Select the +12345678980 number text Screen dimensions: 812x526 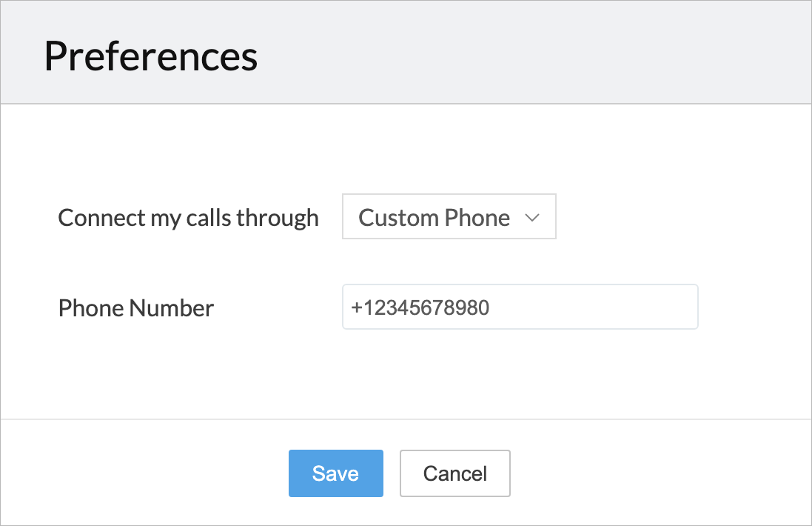pyautogui.click(x=420, y=308)
